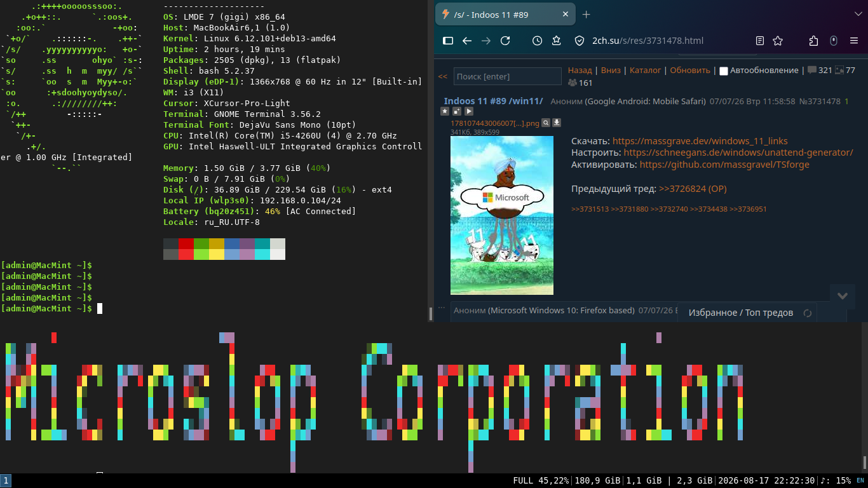
Task: Click the red swatch in terminal color palette
Action: pyautogui.click(x=186, y=243)
